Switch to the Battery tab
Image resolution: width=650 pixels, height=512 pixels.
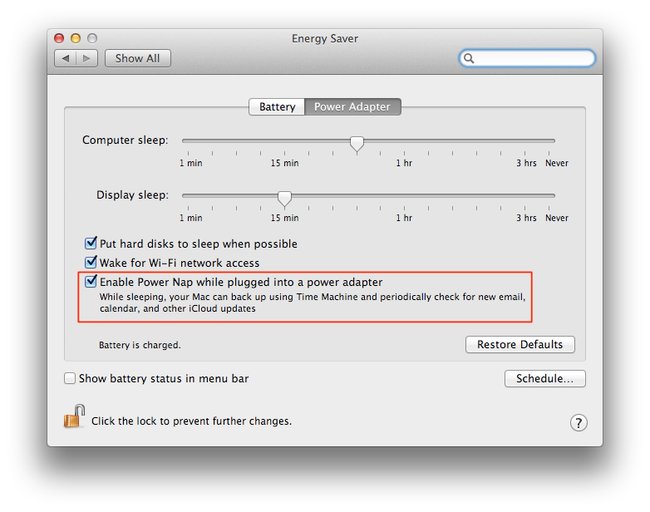(277, 107)
